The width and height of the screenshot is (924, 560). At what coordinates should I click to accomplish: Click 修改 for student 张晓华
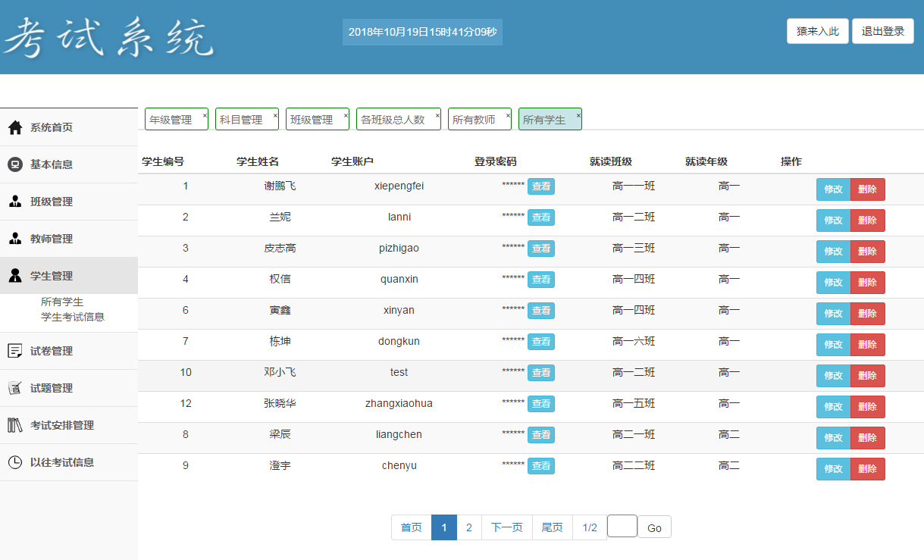(832, 406)
